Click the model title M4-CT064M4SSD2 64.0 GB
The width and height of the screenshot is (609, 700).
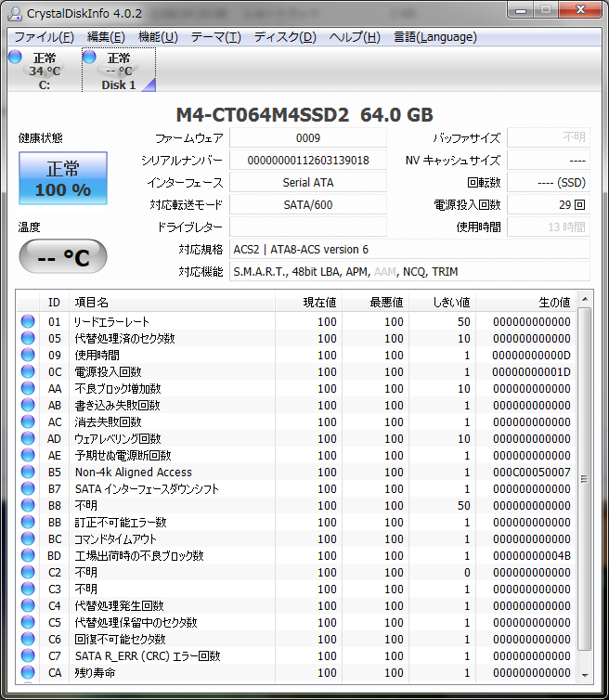point(304,115)
